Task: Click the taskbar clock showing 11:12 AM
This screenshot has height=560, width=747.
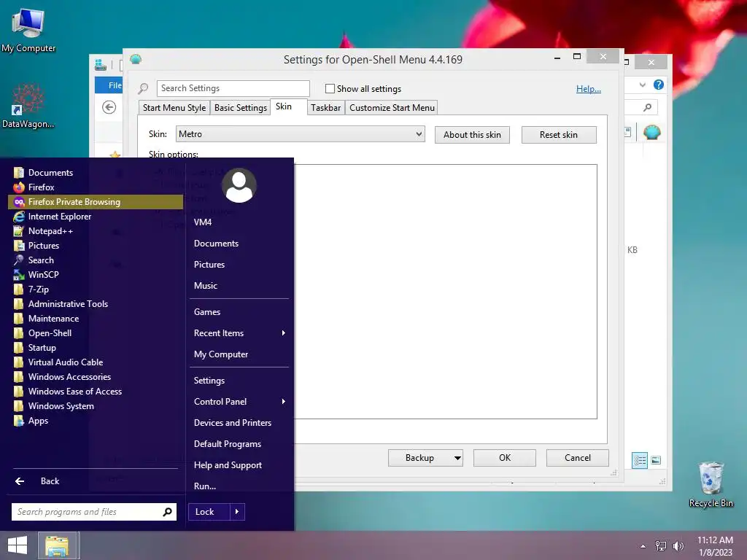Action: pos(715,546)
